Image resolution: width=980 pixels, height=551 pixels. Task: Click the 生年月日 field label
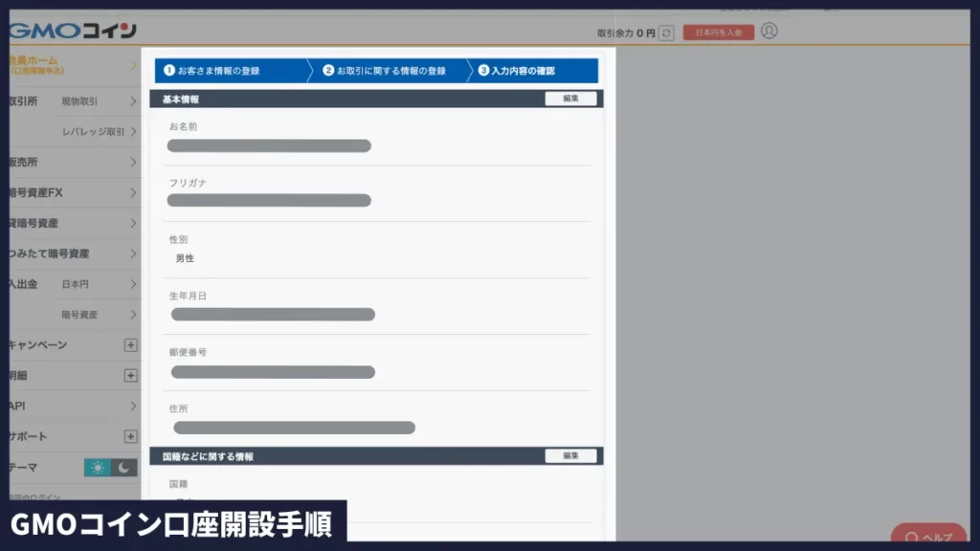tap(188, 296)
